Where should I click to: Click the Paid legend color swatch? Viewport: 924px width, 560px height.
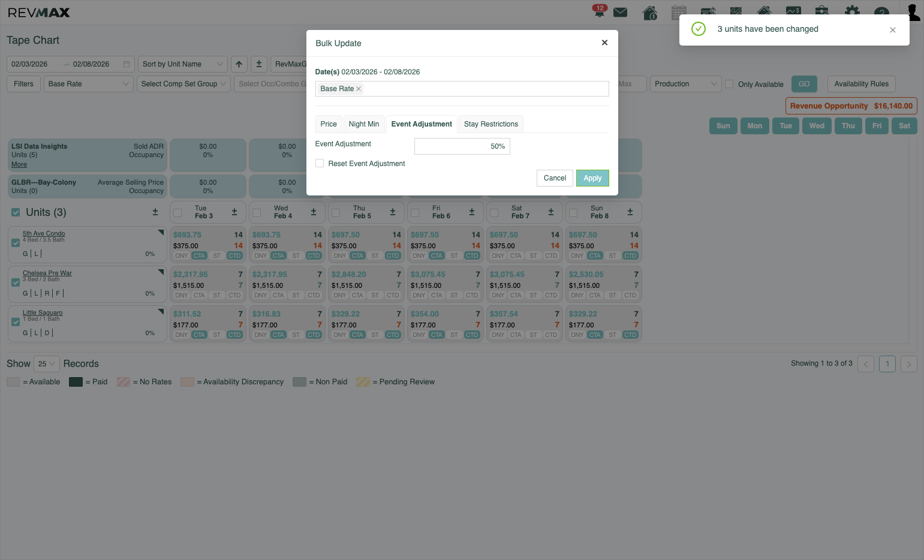click(x=76, y=382)
